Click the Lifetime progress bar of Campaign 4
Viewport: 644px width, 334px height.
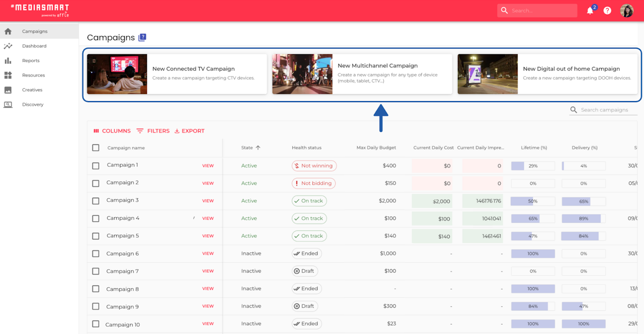coord(533,218)
